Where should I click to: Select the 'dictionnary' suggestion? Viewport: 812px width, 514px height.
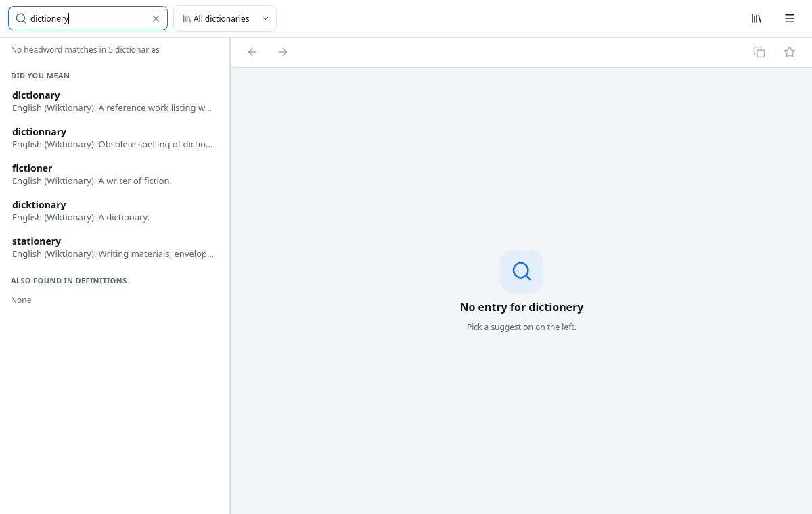tap(114, 138)
